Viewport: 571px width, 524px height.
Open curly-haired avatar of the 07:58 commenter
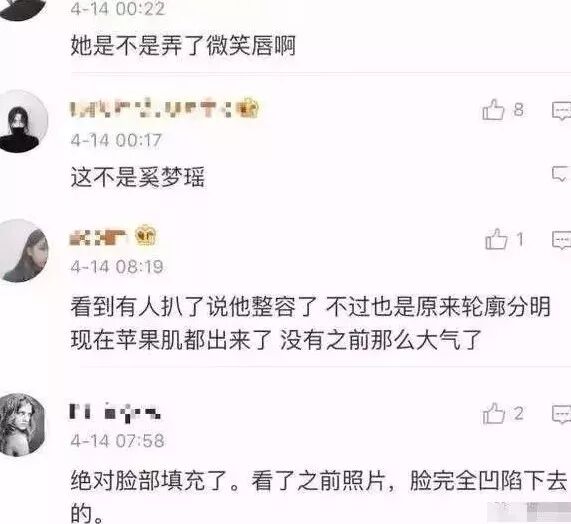click(x=22, y=425)
